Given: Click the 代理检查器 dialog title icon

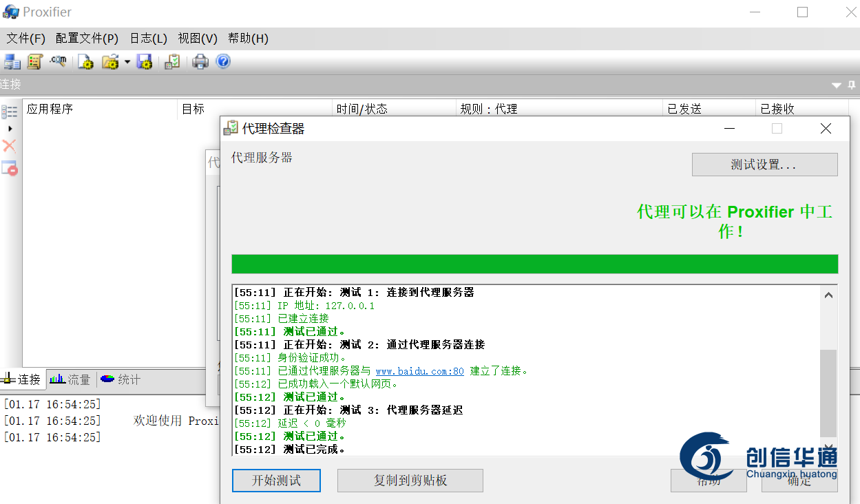Looking at the screenshot, I should point(231,129).
